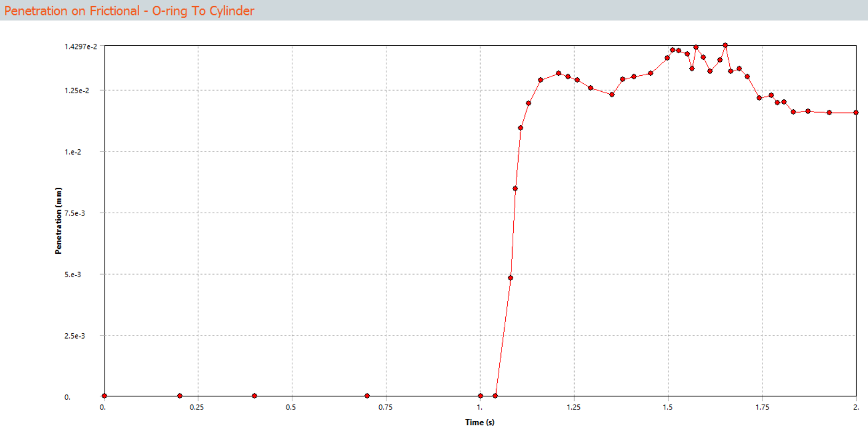Click the 2.5e-3 y-axis tick label
This screenshot has width=868, height=433.
click(75, 336)
